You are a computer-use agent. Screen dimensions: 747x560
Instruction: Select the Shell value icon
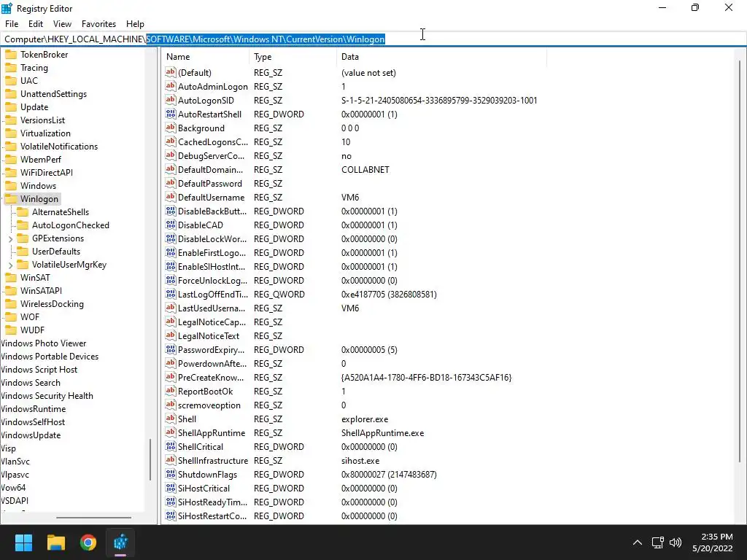click(170, 419)
